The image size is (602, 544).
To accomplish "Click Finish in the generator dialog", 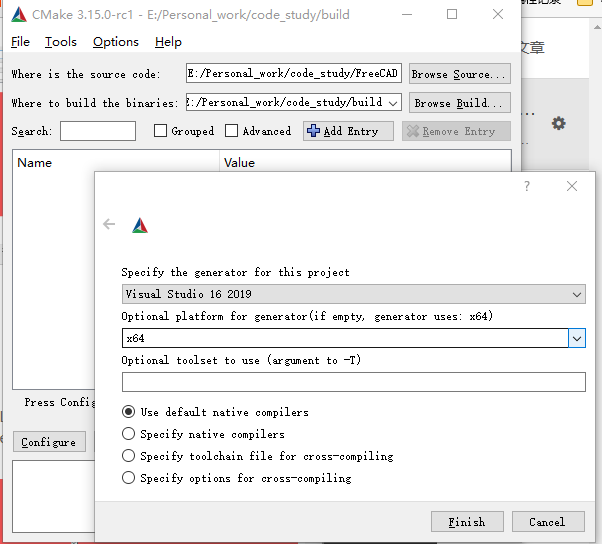I will [x=467, y=522].
